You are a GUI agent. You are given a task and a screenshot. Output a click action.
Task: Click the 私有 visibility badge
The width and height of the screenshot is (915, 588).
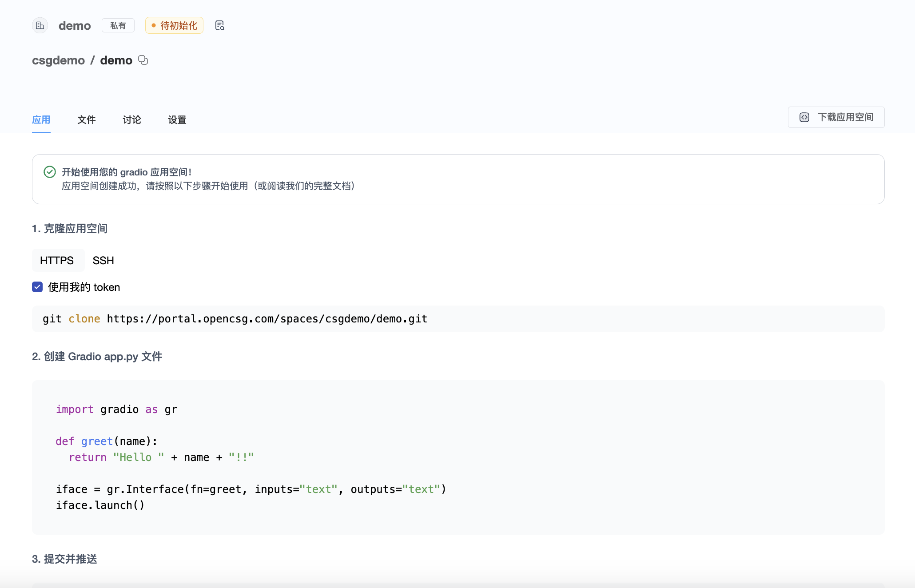tap(118, 26)
